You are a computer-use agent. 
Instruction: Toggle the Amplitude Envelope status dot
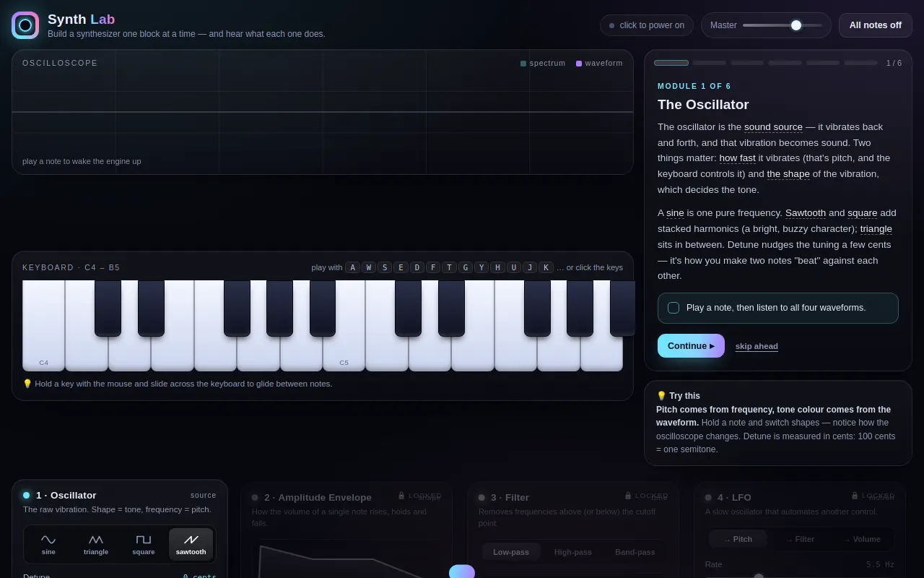255,498
